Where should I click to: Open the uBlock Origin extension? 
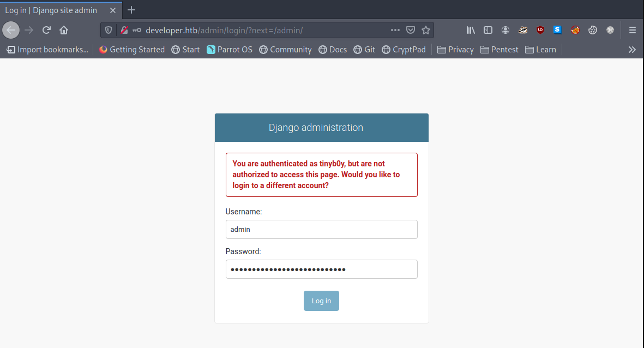click(x=540, y=30)
